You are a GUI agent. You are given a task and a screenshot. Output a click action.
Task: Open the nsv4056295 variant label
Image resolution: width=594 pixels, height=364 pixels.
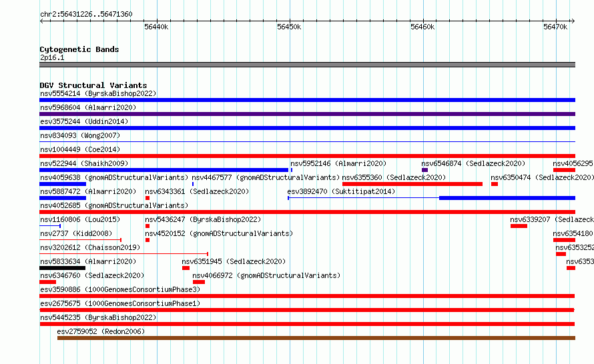coord(573,163)
